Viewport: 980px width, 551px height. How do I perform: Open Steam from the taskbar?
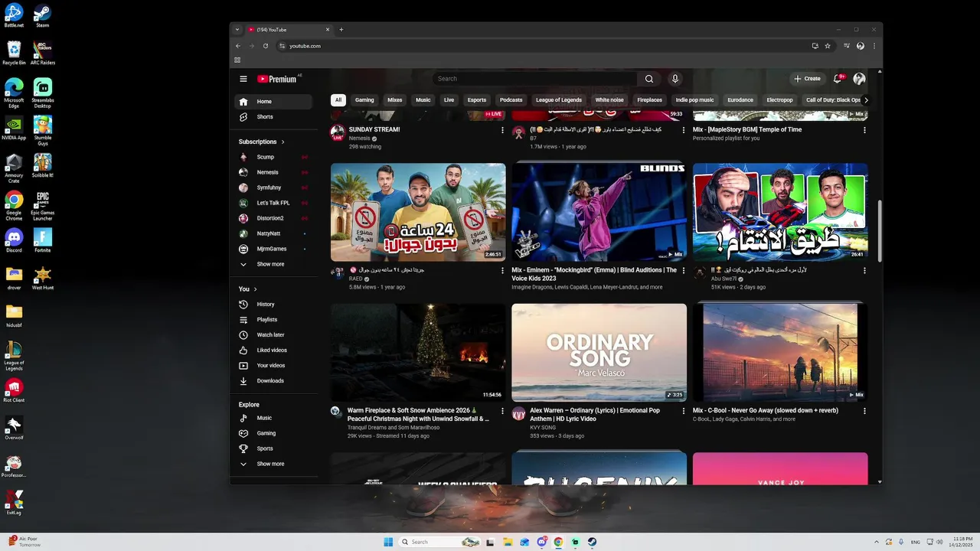click(x=592, y=542)
